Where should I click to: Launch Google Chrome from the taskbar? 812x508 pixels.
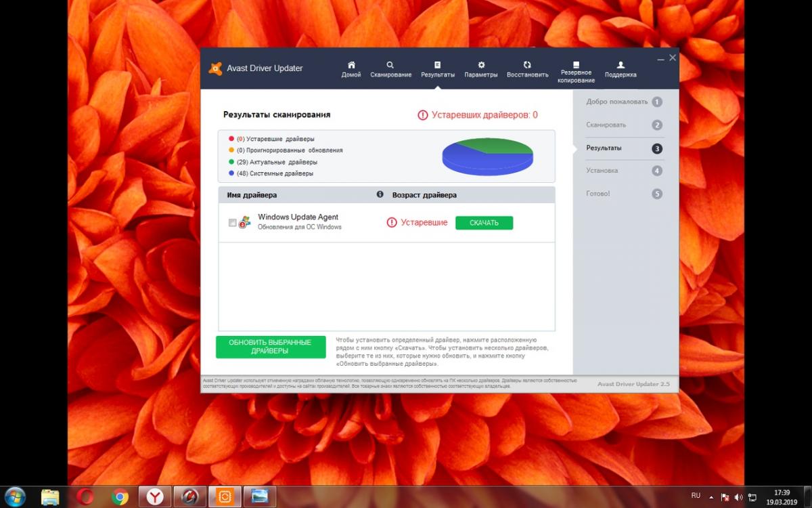pos(120,497)
